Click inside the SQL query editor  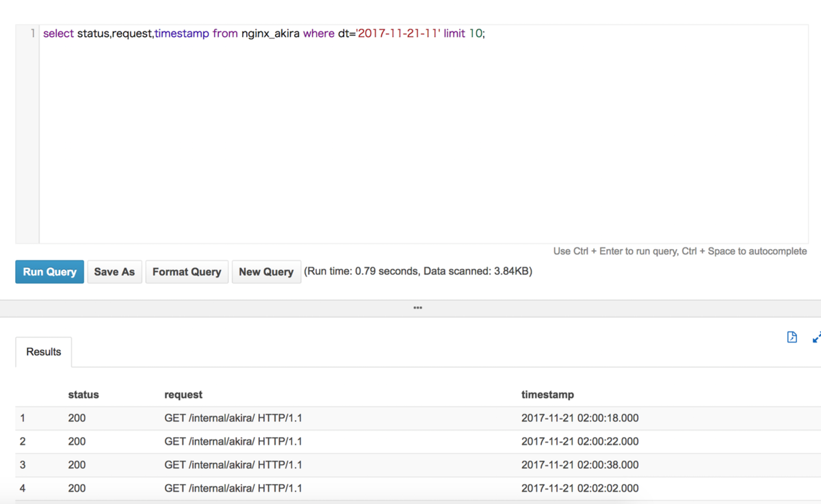coord(423,134)
